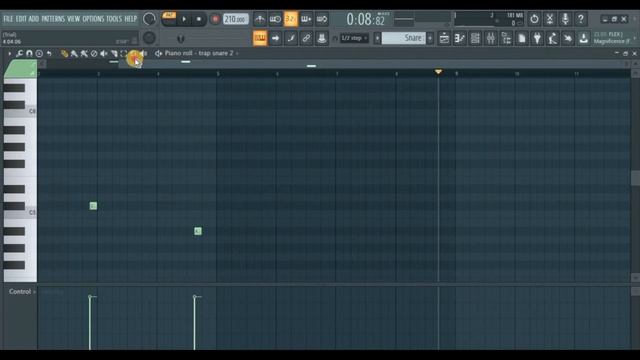Open the Snare pattern selector
The image size is (640, 360).
404,38
